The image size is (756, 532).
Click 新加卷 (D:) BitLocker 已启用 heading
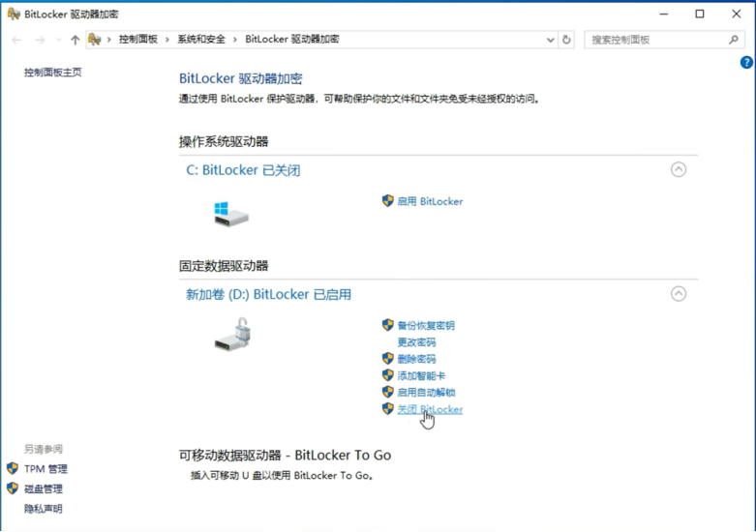point(268,294)
